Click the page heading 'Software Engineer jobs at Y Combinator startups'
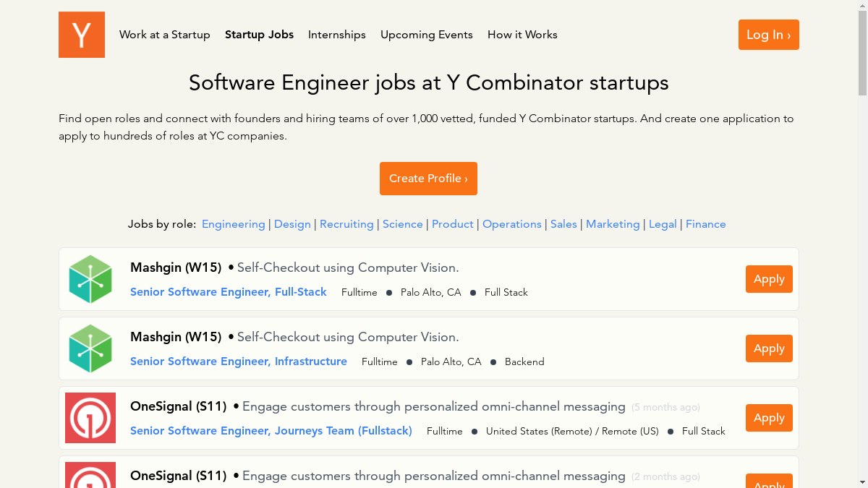Image resolution: width=868 pixels, height=488 pixels. coord(429,83)
